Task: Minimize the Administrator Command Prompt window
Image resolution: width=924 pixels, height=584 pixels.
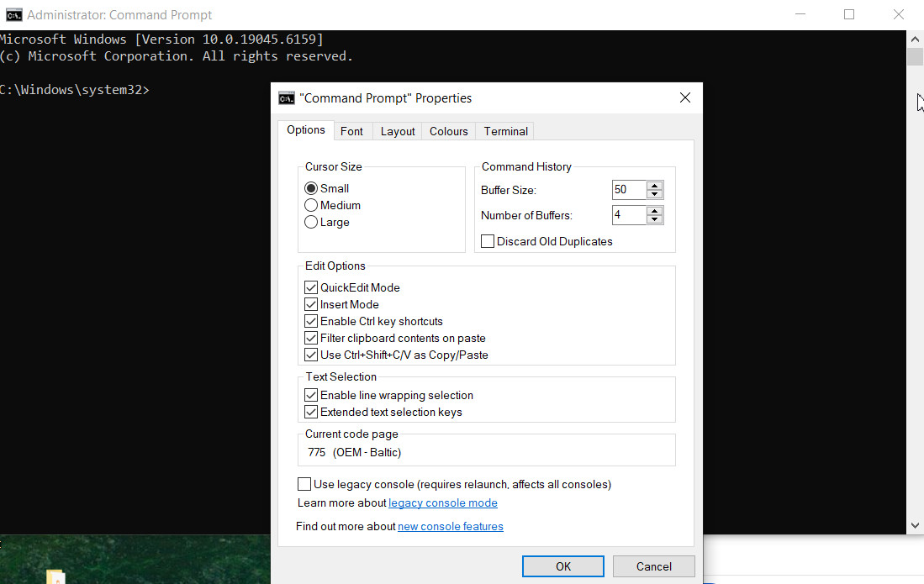Action: point(800,15)
